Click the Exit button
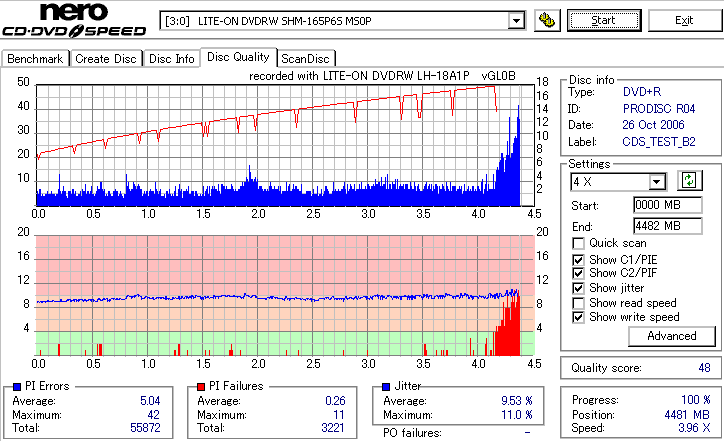Viewport: 724px width, 441px height. [x=684, y=21]
